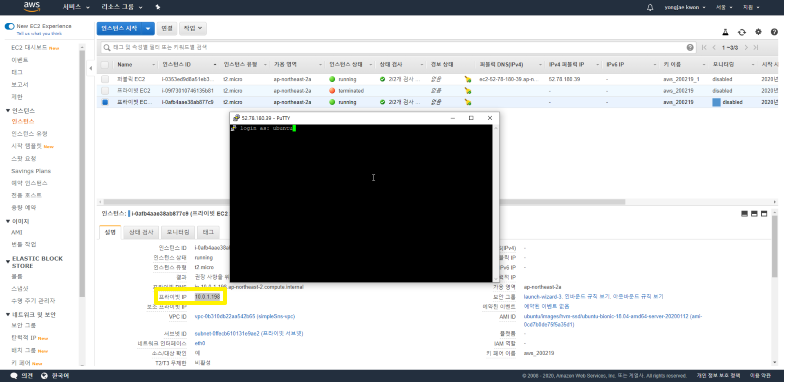Go to the previous page of instances
The image size is (785, 383).
click(714, 48)
